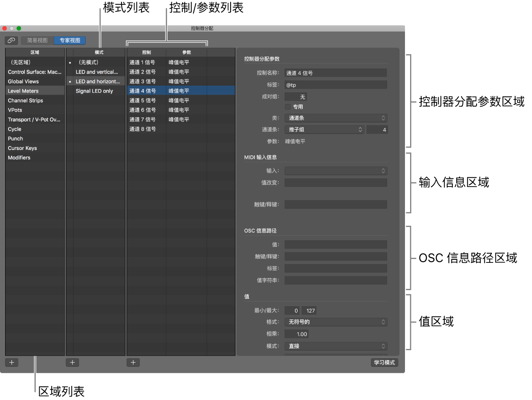Open the 类 dropdown showing 通道条
Image resolution: width=532 pixels, height=400 pixels.
click(336, 118)
